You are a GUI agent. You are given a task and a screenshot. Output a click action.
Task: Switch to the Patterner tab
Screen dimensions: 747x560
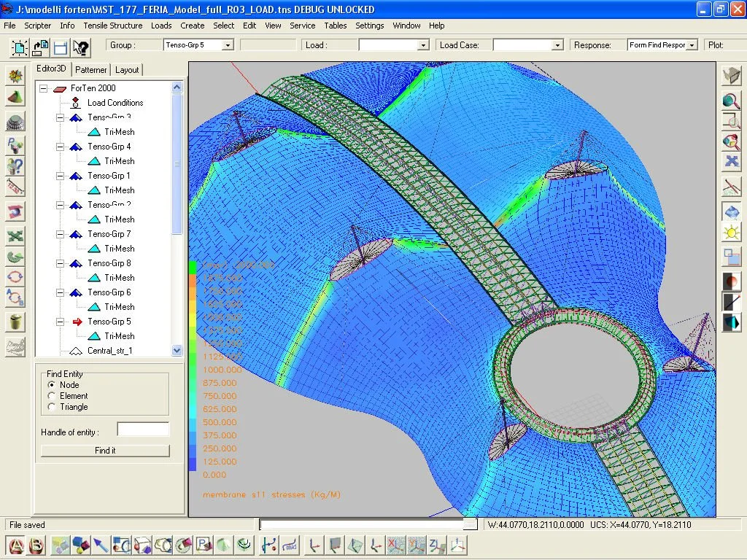pyautogui.click(x=90, y=70)
